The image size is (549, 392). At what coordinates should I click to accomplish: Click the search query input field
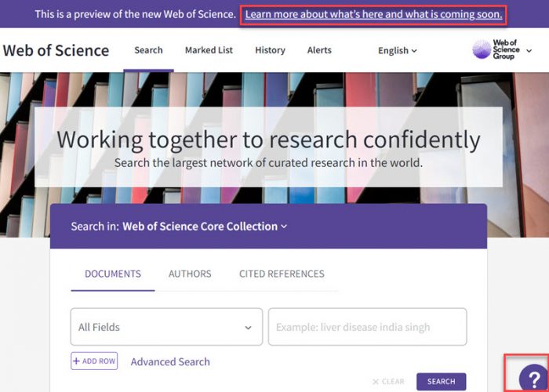click(368, 327)
